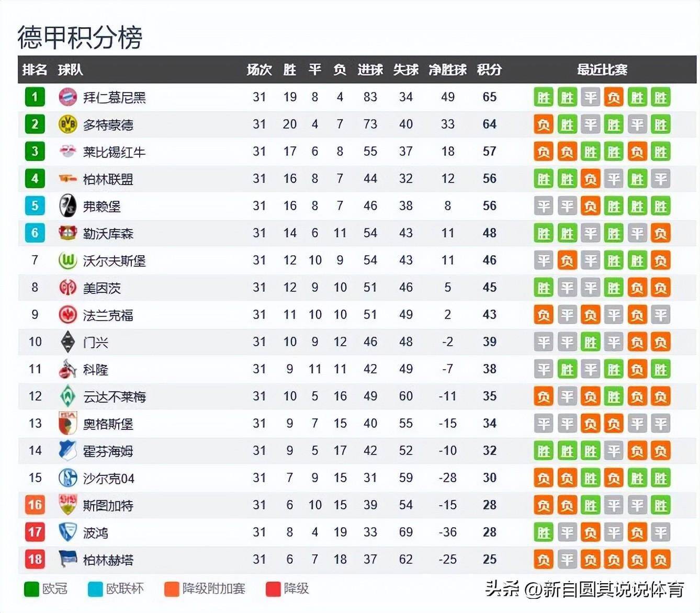Open team name 斯图加特
Viewport: 700px width, 613px height.
tap(108, 505)
